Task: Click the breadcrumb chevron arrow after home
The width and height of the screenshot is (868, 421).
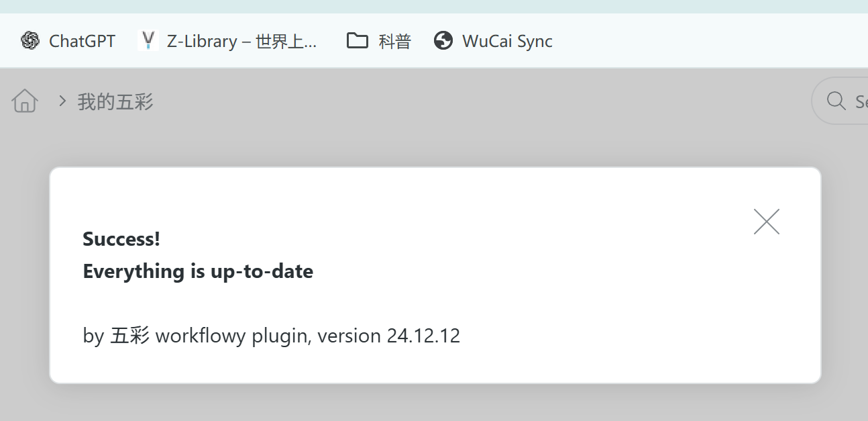Action: tap(62, 101)
